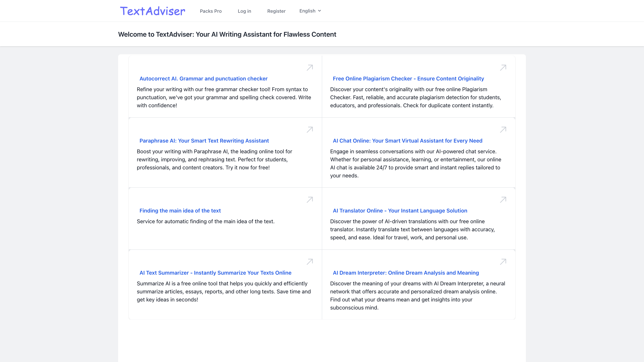
Task: Open the Packs Pro menu item
Action: click(x=210, y=11)
